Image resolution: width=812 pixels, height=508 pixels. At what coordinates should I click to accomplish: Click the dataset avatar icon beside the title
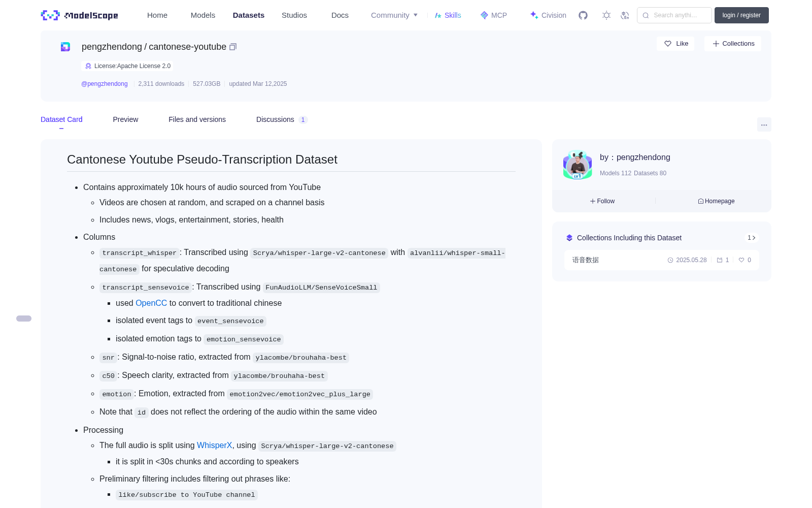(65, 47)
